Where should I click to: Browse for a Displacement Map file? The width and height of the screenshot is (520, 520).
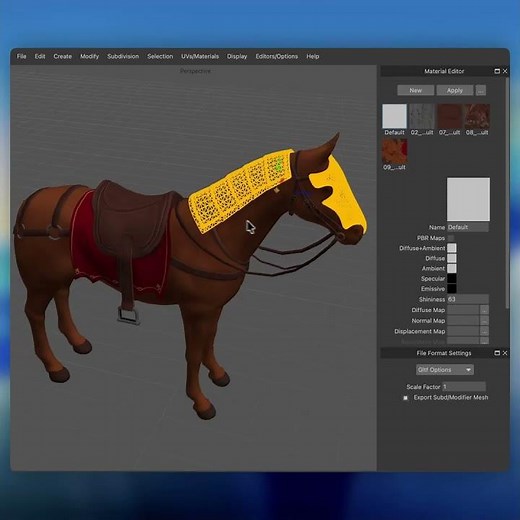pos(484,331)
